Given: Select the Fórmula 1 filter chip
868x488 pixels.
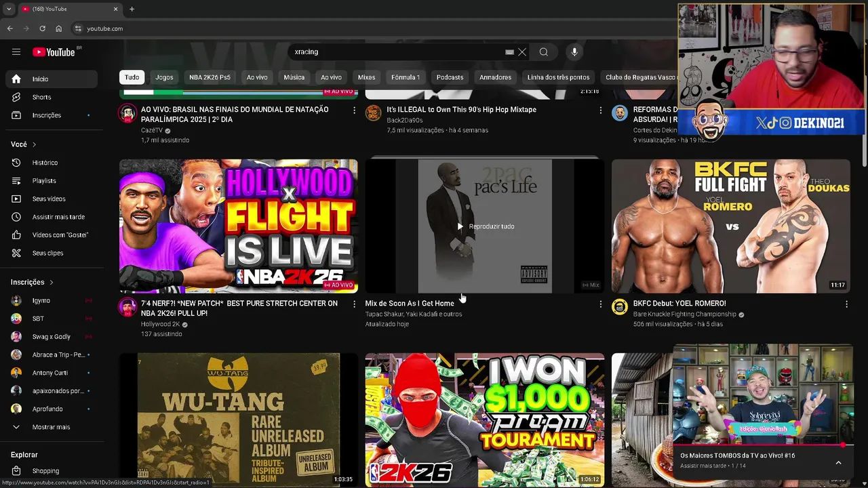Looking at the screenshot, I should [x=406, y=77].
